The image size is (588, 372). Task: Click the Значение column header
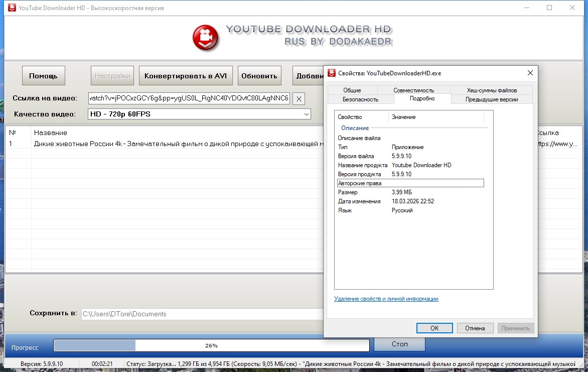(436, 117)
